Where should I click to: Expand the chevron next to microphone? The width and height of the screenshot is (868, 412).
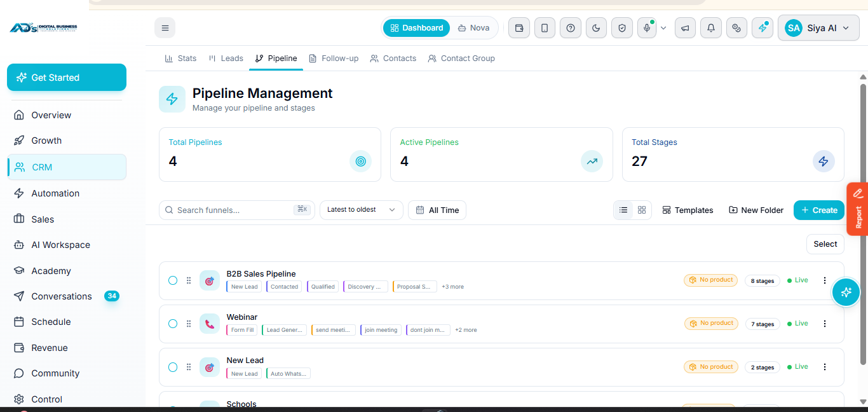663,28
